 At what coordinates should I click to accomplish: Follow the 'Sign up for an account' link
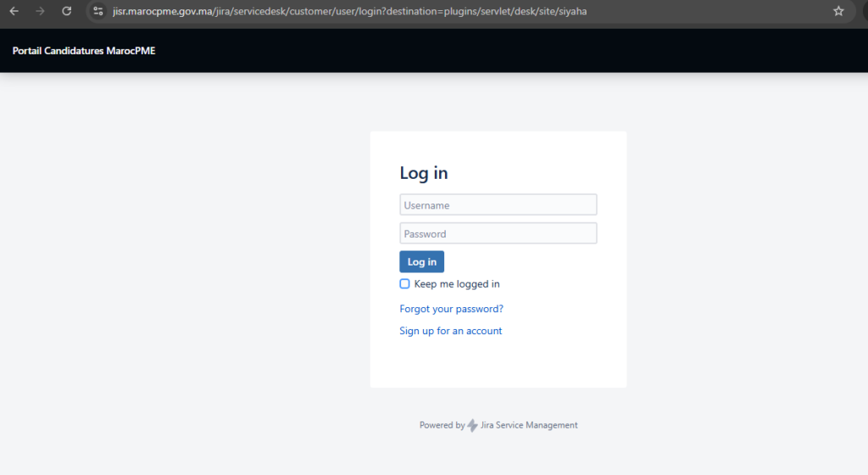(450, 331)
